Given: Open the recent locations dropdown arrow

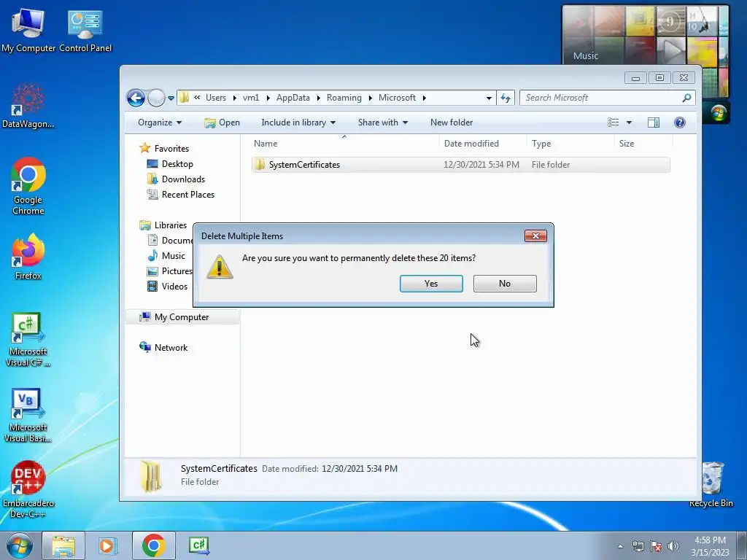Looking at the screenshot, I should point(171,98).
